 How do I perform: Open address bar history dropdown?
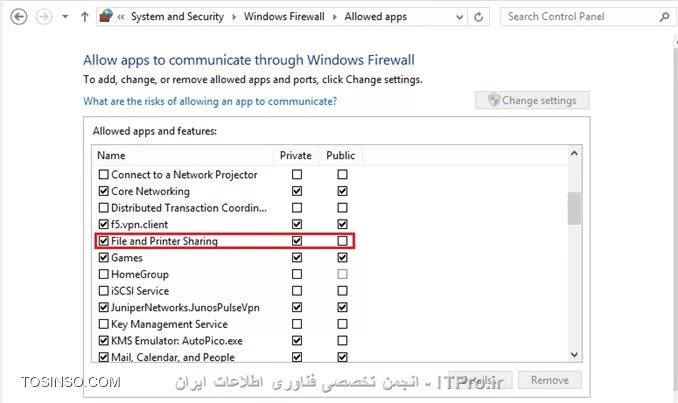459,17
